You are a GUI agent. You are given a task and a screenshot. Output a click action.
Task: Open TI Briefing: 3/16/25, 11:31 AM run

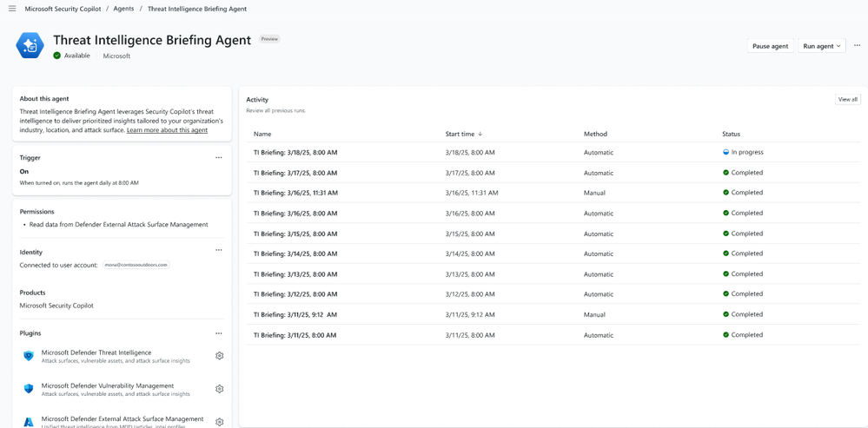pyautogui.click(x=295, y=193)
